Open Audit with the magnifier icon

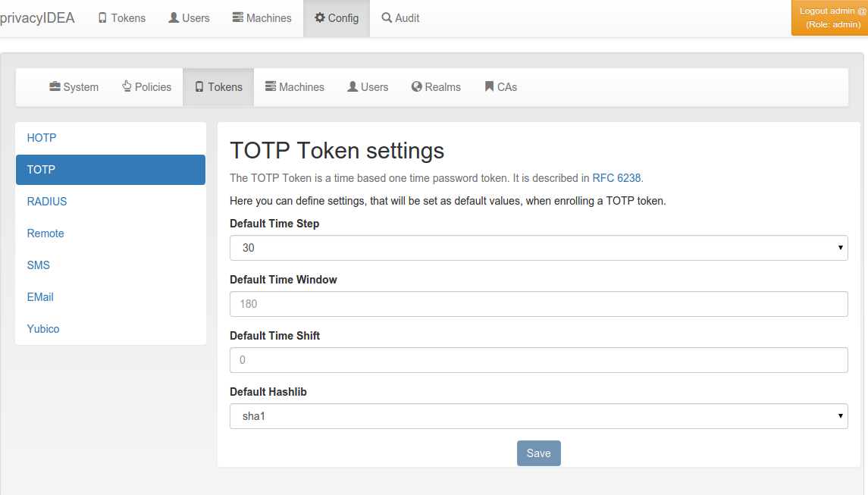click(387, 17)
